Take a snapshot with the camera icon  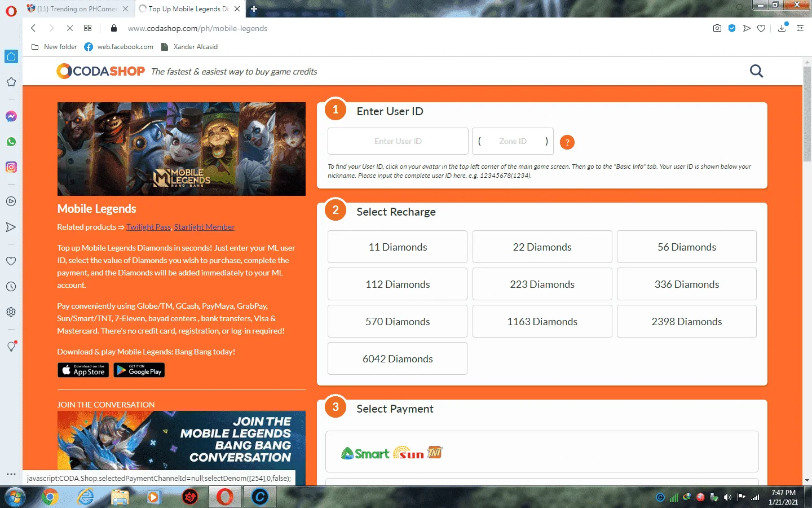717,28
